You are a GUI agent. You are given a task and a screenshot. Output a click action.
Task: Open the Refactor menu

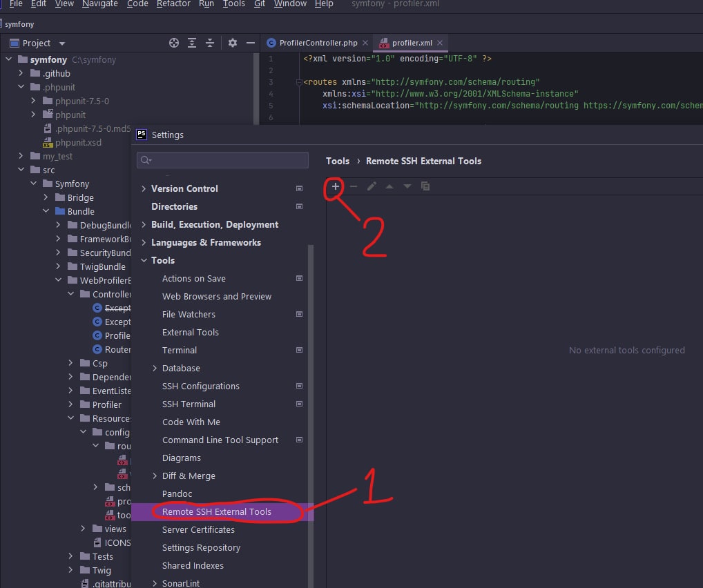tap(173, 4)
